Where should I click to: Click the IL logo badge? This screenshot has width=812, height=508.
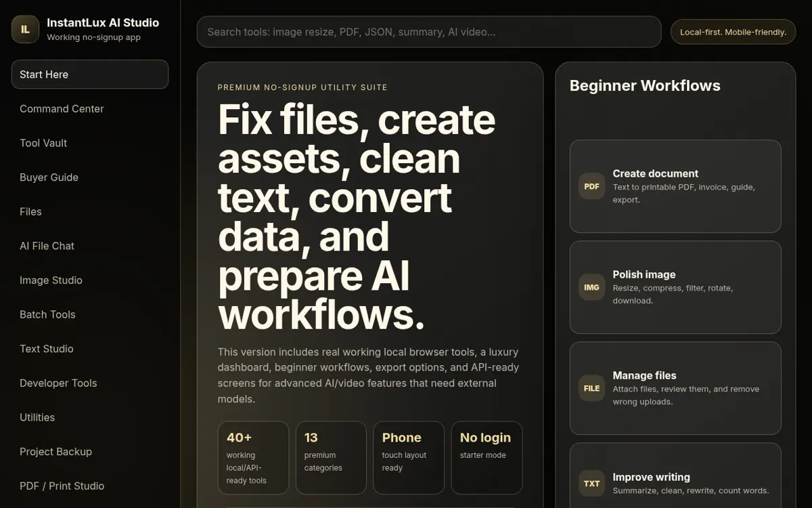tap(25, 29)
